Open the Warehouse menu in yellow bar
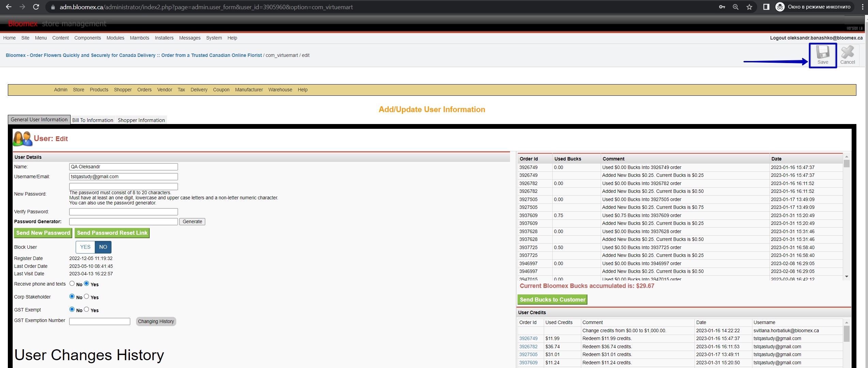The image size is (868, 368). pyautogui.click(x=280, y=90)
